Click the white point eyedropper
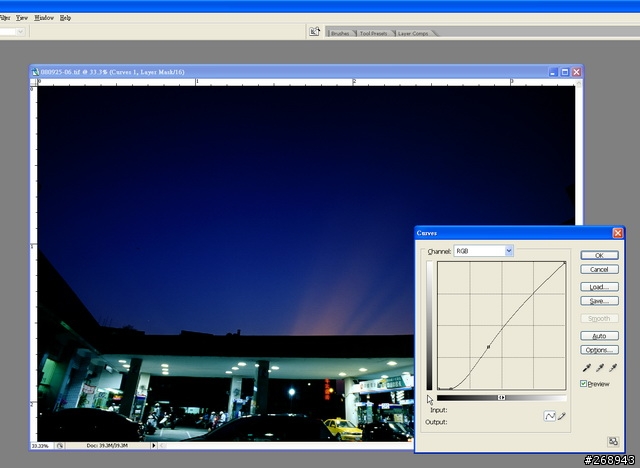Image resolution: width=640 pixels, height=468 pixels. tap(613, 368)
